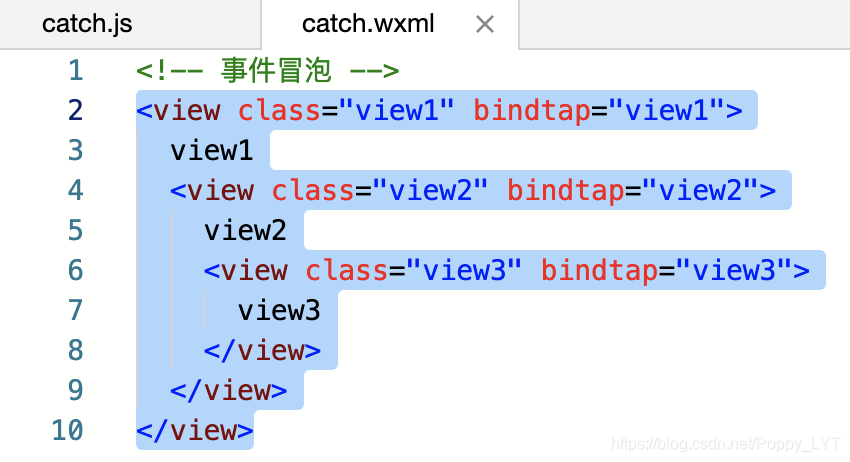850x462 pixels.
Task: Click line number 6 in gutter
Action: coord(76,270)
